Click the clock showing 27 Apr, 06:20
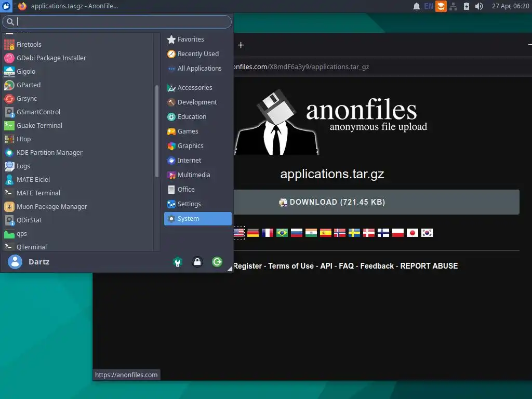This screenshot has height=399, width=532. pyautogui.click(x=510, y=6)
